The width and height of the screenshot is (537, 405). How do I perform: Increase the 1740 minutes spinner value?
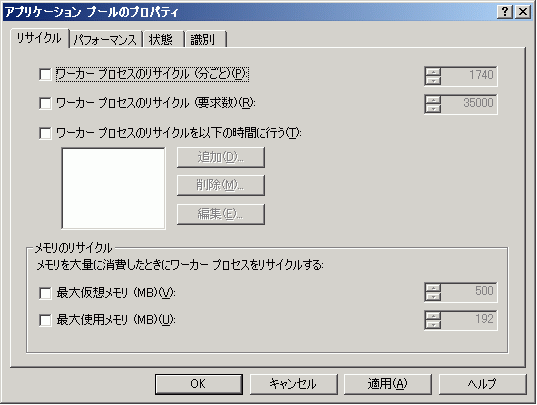pyautogui.click(x=434, y=72)
